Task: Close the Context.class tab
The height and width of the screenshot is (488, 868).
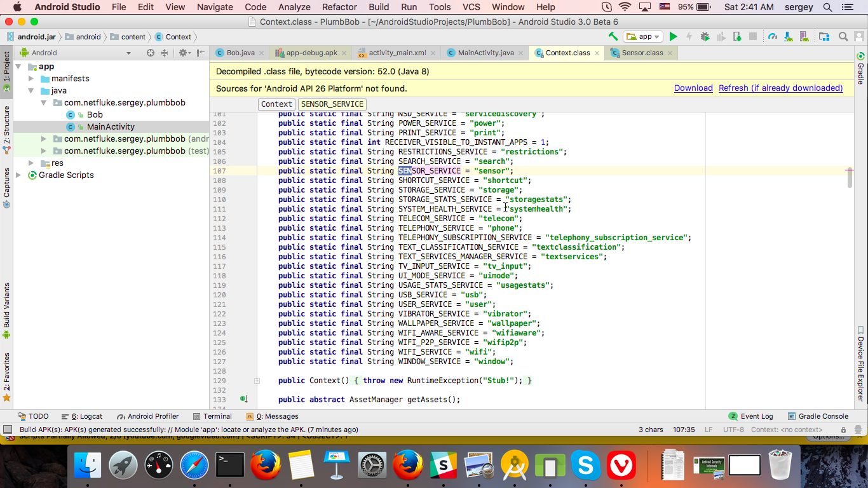Action: pos(597,53)
